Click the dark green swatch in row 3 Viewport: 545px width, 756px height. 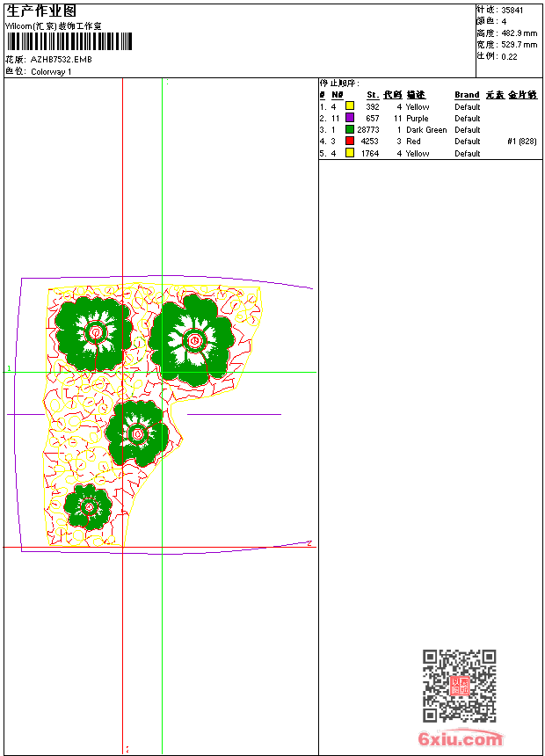pyautogui.click(x=350, y=129)
